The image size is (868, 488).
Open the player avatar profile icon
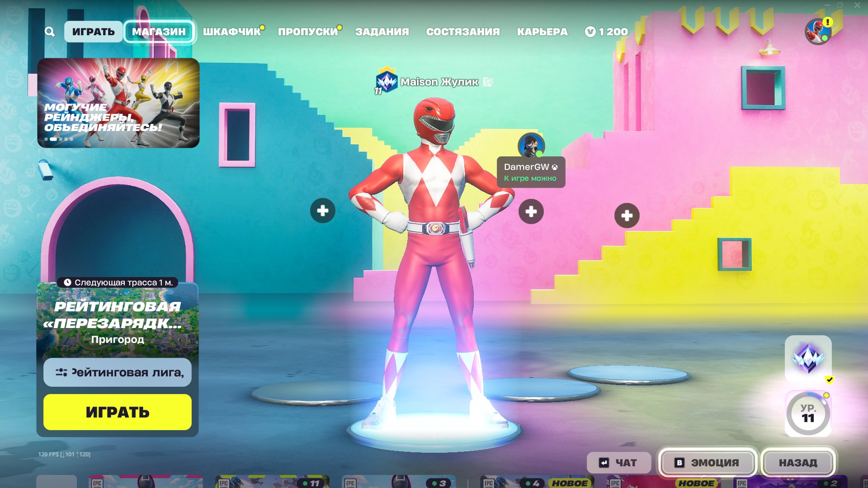[x=817, y=32]
